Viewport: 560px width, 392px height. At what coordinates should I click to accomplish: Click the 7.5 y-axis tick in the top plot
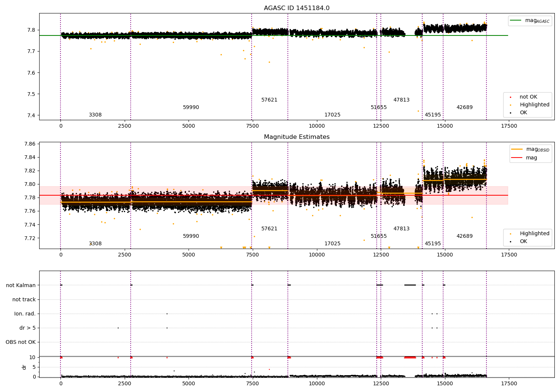coord(31,94)
